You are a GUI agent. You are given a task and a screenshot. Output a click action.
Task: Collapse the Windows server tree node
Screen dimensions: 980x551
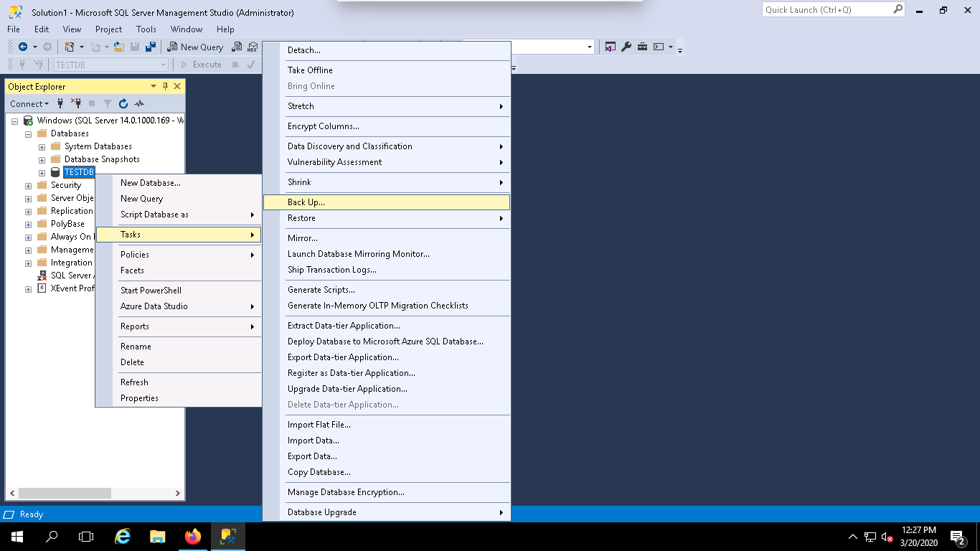pyautogui.click(x=14, y=121)
